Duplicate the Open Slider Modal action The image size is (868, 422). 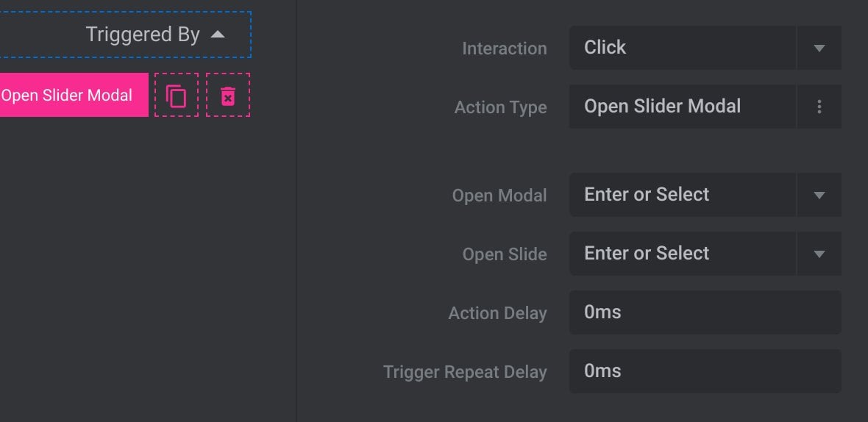pos(176,95)
